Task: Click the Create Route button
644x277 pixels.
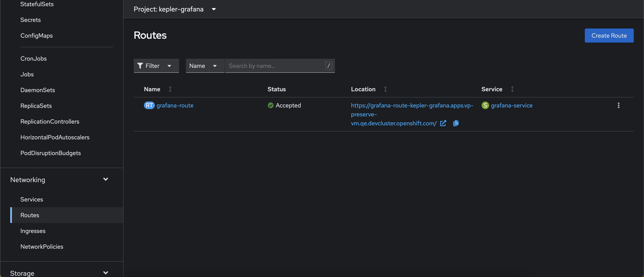Action: coord(609,36)
